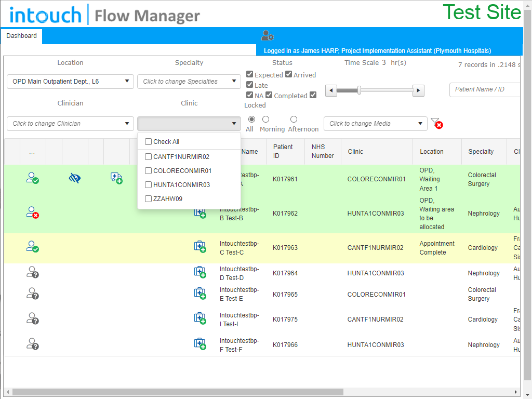Sort by Location column header
532x399 pixels.
pyautogui.click(x=437, y=151)
